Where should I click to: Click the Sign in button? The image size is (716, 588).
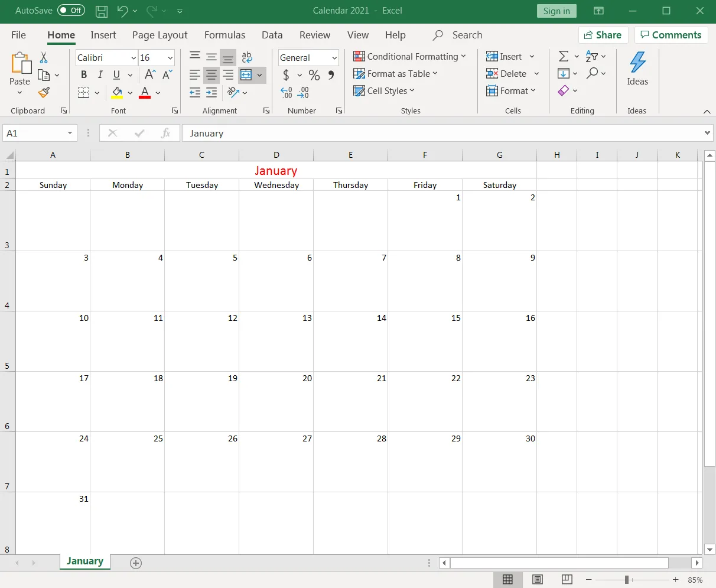click(556, 11)
